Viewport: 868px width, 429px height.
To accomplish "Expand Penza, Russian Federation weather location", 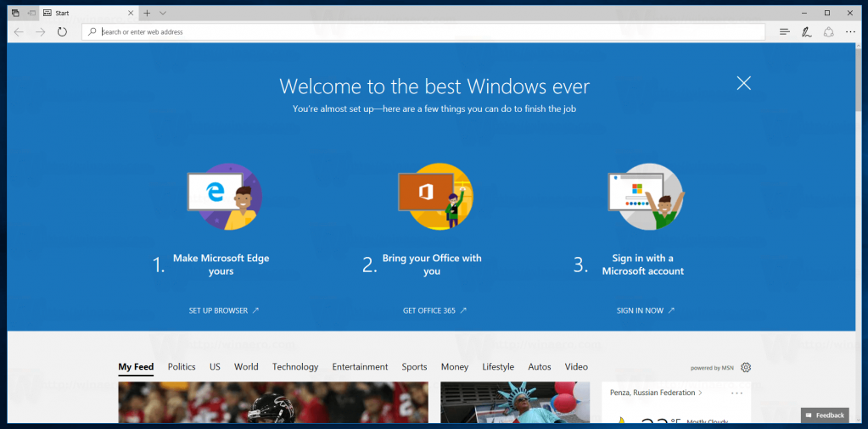I will (x=656, y=393).
